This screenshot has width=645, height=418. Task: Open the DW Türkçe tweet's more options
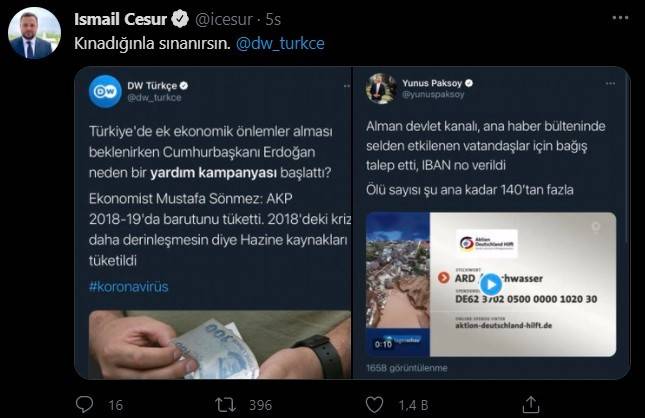point(347,86)
